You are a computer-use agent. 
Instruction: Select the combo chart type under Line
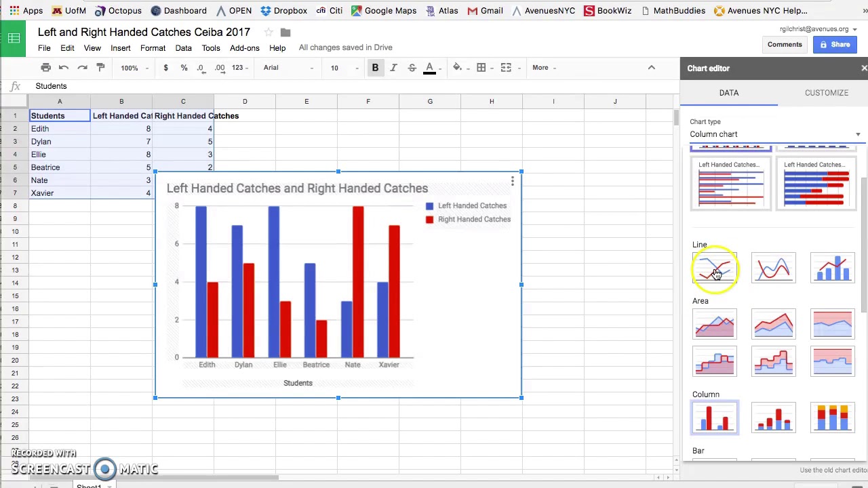(x=833, y=268)
